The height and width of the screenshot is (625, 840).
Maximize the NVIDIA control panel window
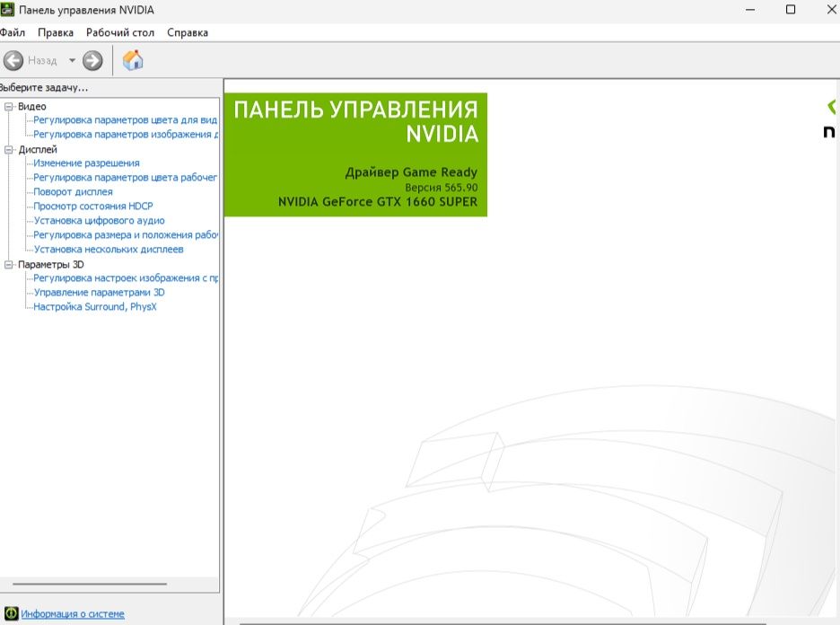(x=790, y=10)
